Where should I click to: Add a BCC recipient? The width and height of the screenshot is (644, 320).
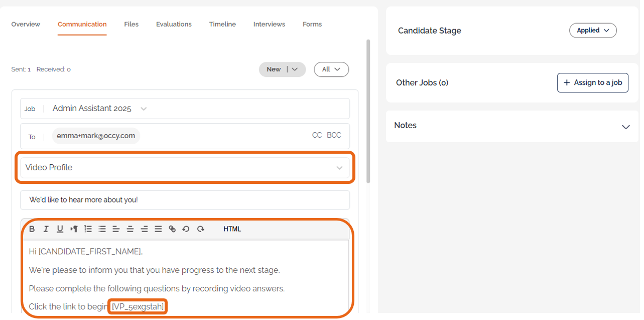pos(334,135)
